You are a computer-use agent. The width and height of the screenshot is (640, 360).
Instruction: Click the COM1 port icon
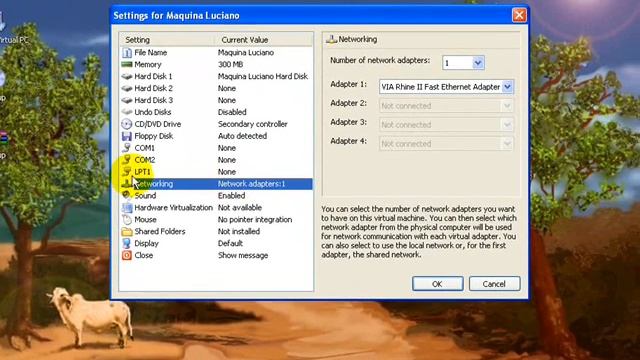(x=127, y=148)
